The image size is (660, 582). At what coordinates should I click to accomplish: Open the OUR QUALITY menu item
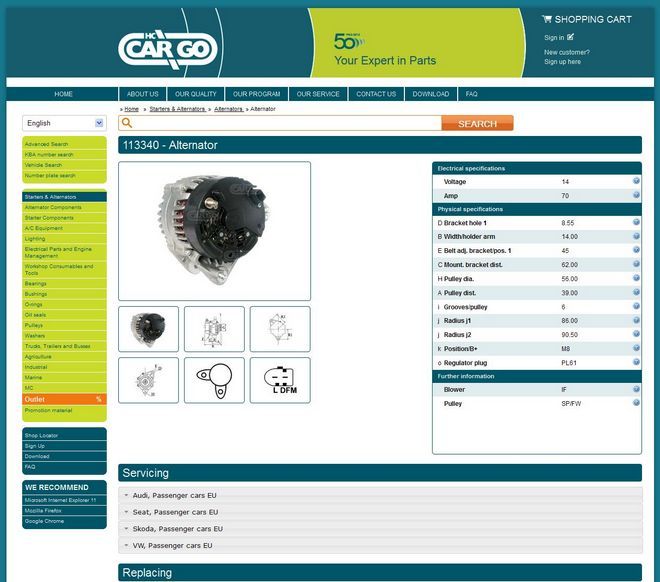click(x=196, y=94)
